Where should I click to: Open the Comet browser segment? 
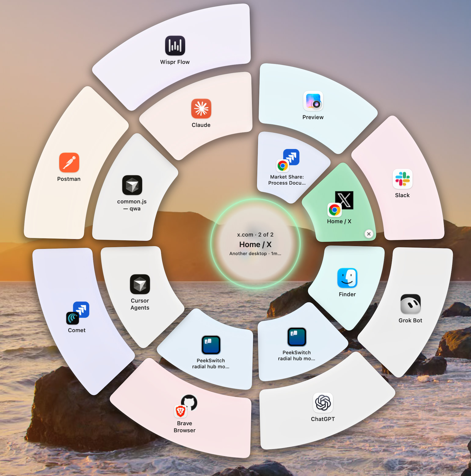(77, 317)
